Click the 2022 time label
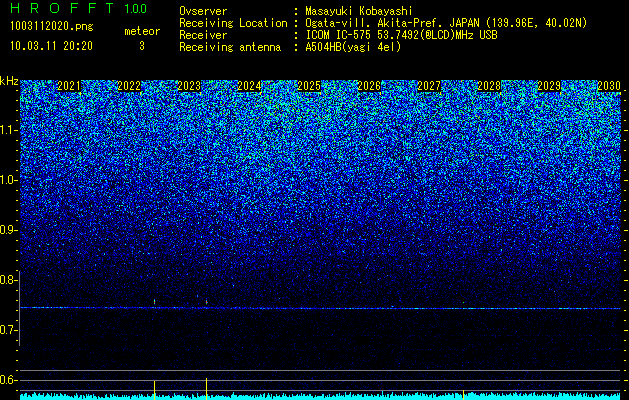This screenshot has width=629, height=400. click(129, 86)
